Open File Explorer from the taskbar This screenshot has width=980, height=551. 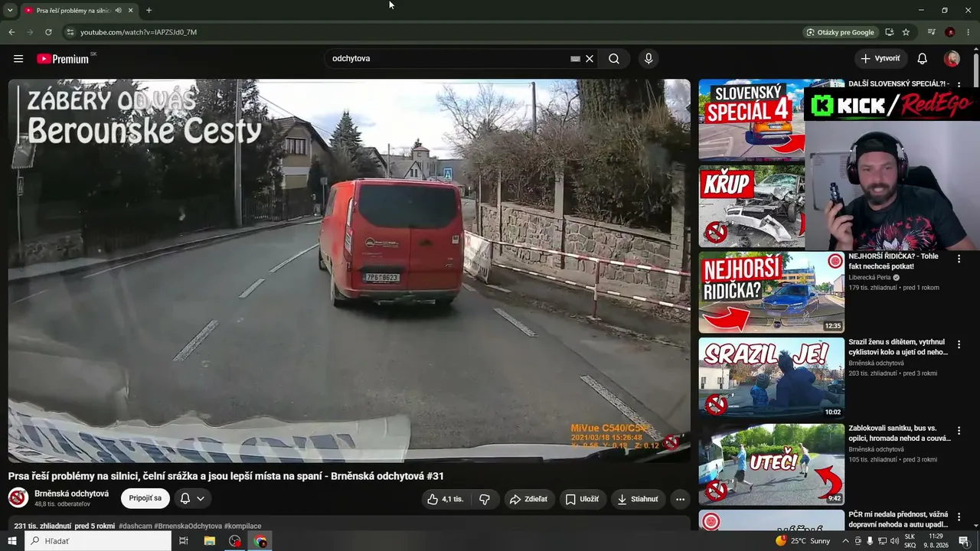tap(209, 541)
